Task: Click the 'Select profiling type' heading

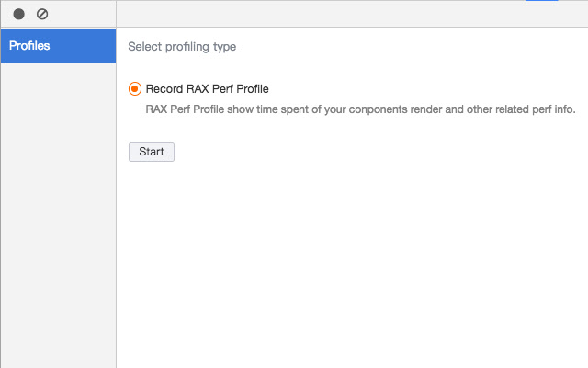Action: (x=182, y=47)
